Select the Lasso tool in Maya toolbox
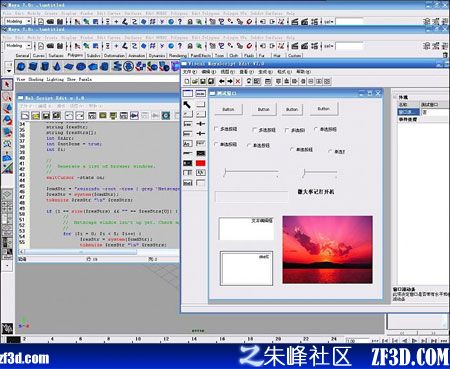 click(7, 97)
